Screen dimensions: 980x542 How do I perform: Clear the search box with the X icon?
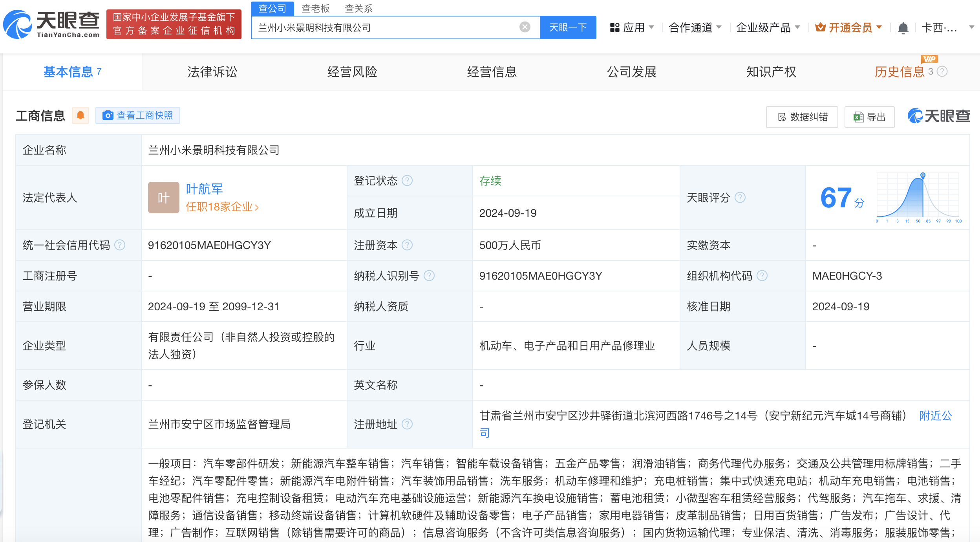pyautogui.click(x=525, y=26)
